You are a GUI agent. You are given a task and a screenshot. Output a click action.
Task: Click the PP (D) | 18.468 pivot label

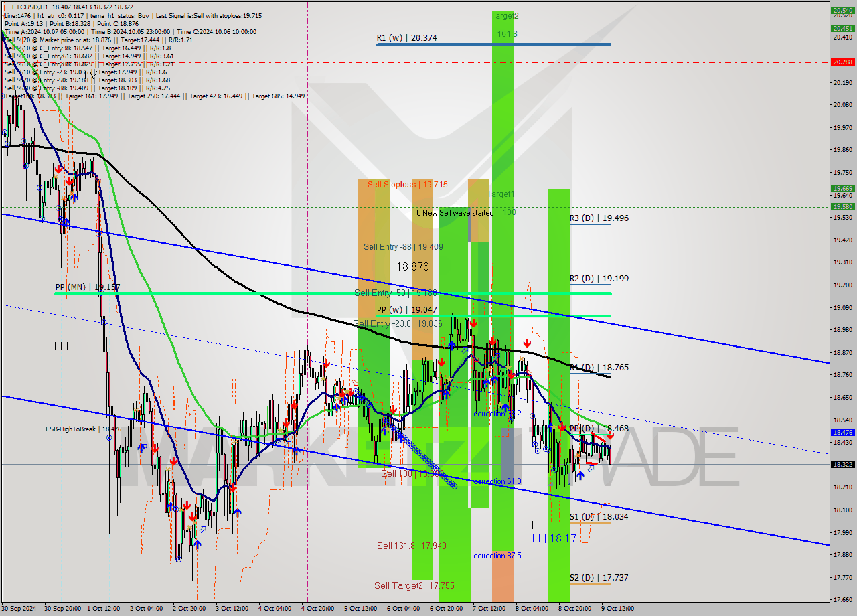[x=599, y=428]
